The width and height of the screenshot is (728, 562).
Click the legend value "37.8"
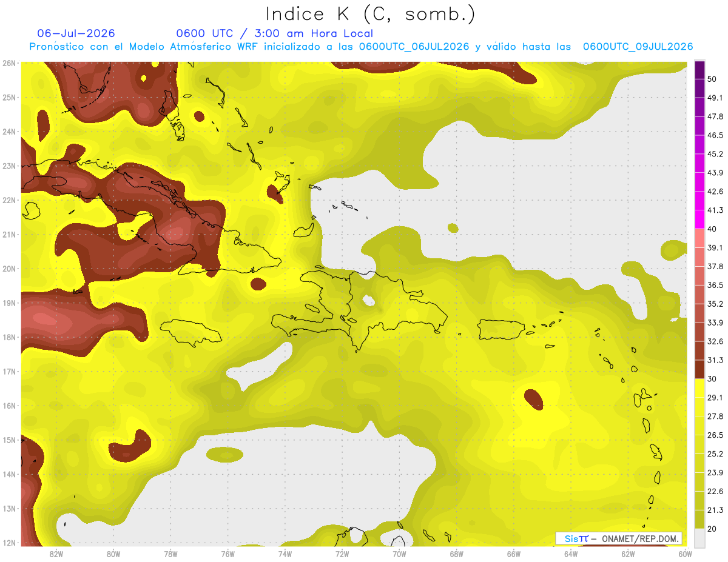716,267
